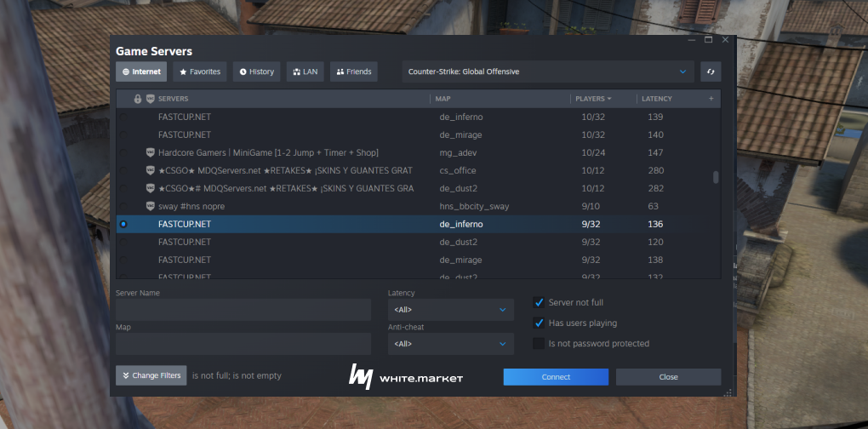
Task: Sort by the PLAYERS column header
Action: pos(593,99)
